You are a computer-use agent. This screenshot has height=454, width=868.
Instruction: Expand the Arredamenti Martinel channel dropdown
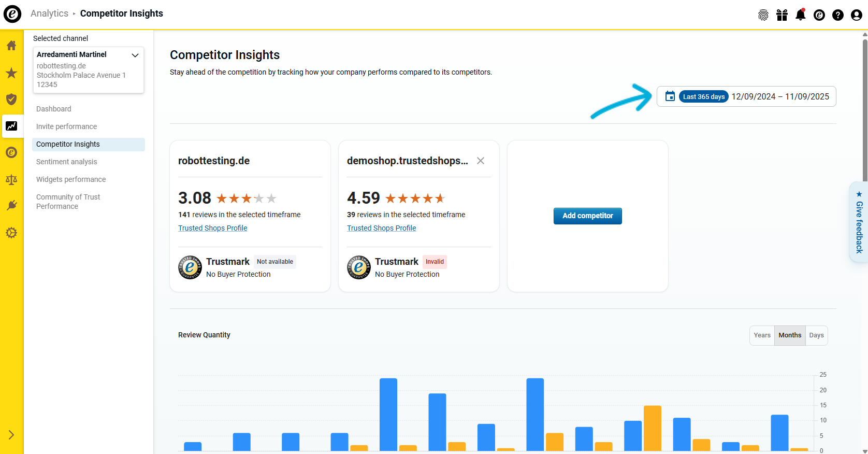[135, 55]
